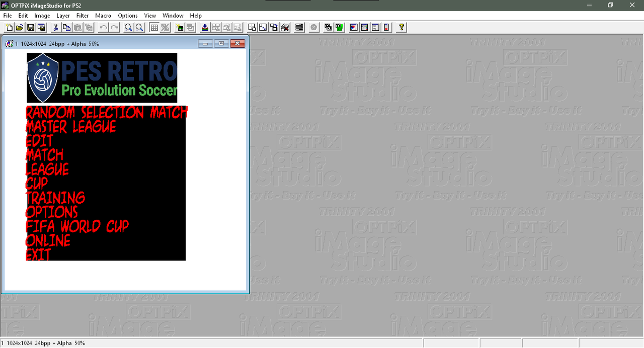Click the paste as new icon

tap(89, 28)
